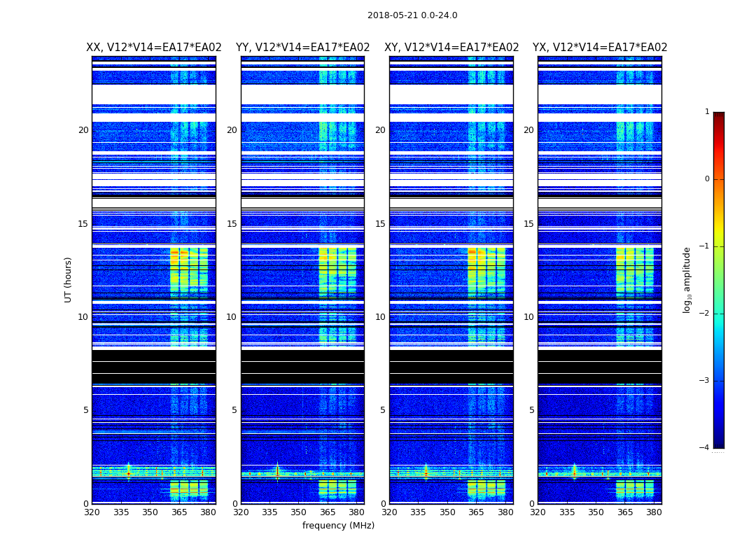The image size is (735, 560).
Task: Pick the dark blue bottom of the colorbar
Action: click(x=718, y=442)
